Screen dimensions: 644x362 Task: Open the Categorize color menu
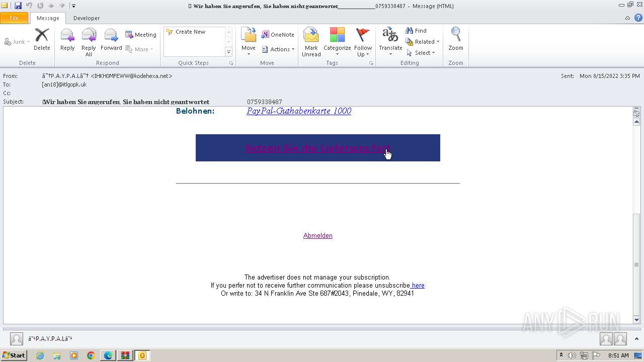[x=337, y=42]
